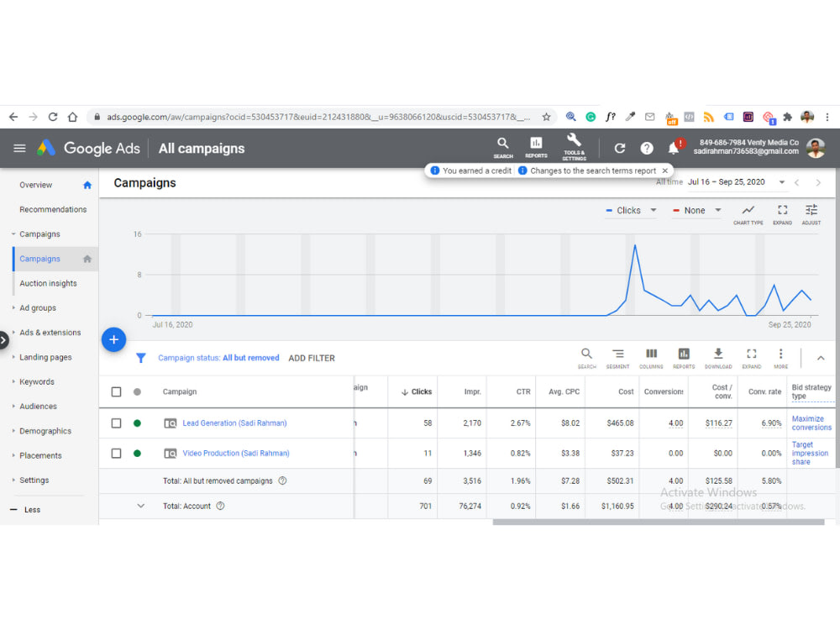Click the Google Ads logo
840x630 pixels.
pyautogui.click(x=89, y=149)
